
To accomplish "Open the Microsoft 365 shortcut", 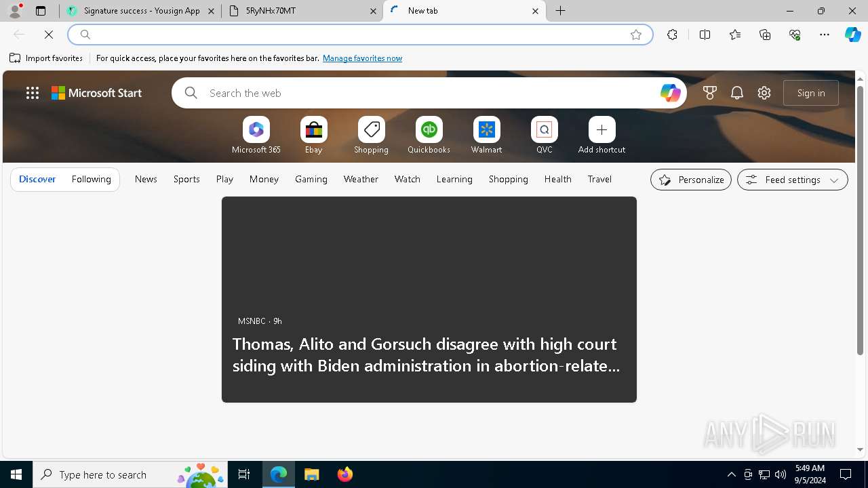I will [x=256, y=136].
